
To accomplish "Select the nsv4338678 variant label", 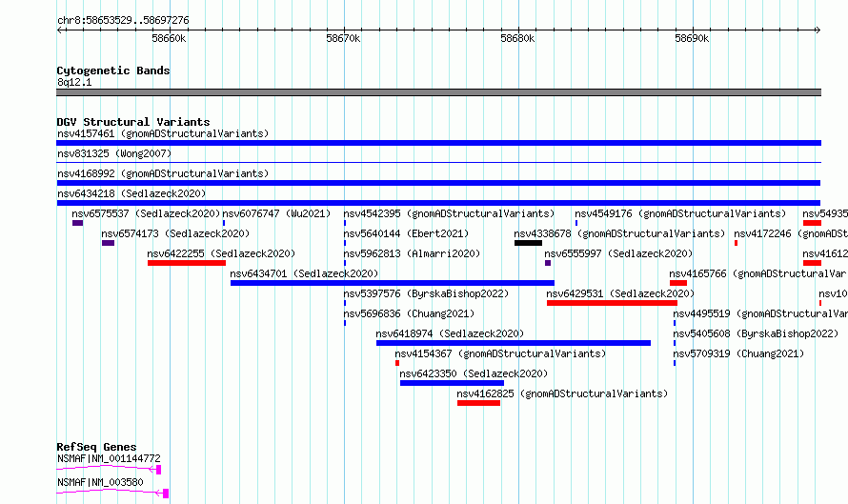I will 619,233.
